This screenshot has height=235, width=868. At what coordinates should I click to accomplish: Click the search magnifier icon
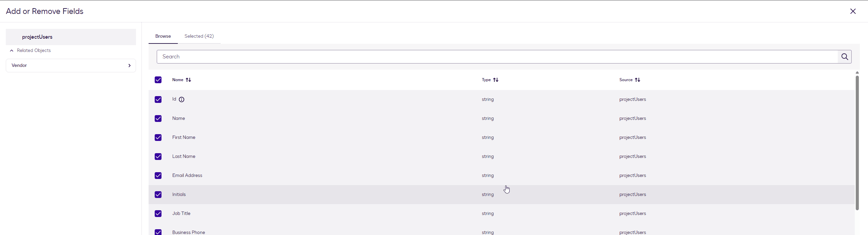845,57
